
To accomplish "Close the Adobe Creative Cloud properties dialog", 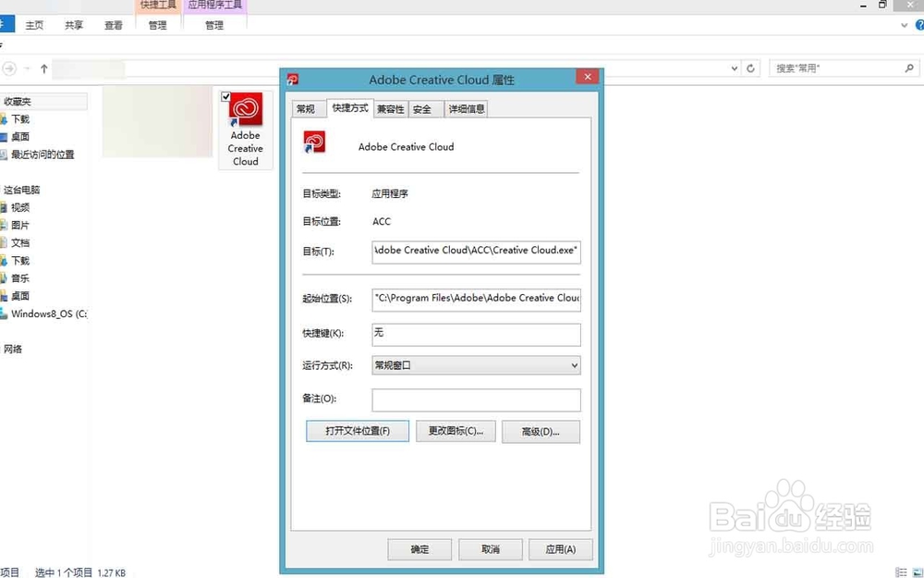I will coord(588,77).
